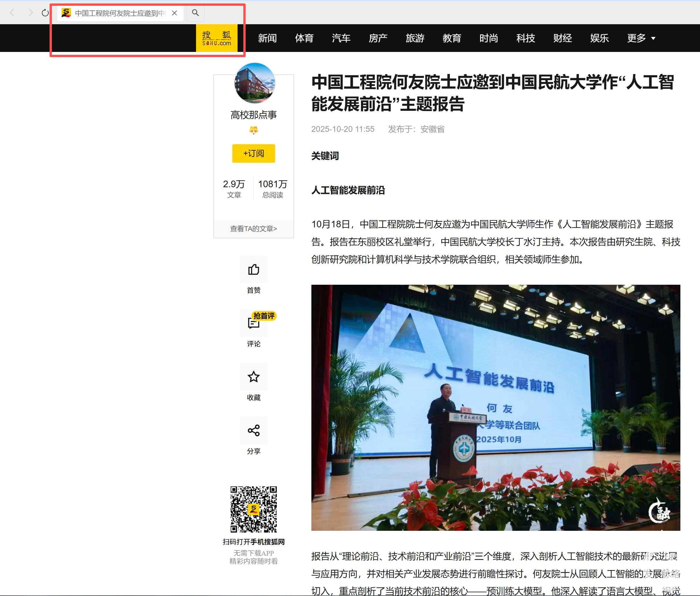700x596 pixels.
Task: Click the browser forward arrow
Action: 31,13
